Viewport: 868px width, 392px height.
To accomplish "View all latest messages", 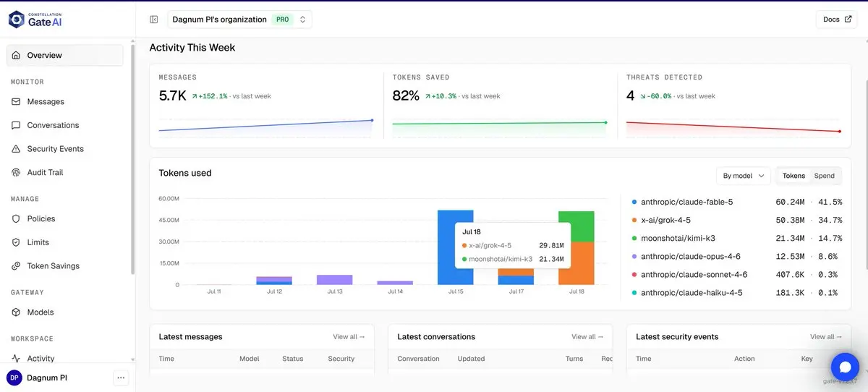I will tap(349, 337).
